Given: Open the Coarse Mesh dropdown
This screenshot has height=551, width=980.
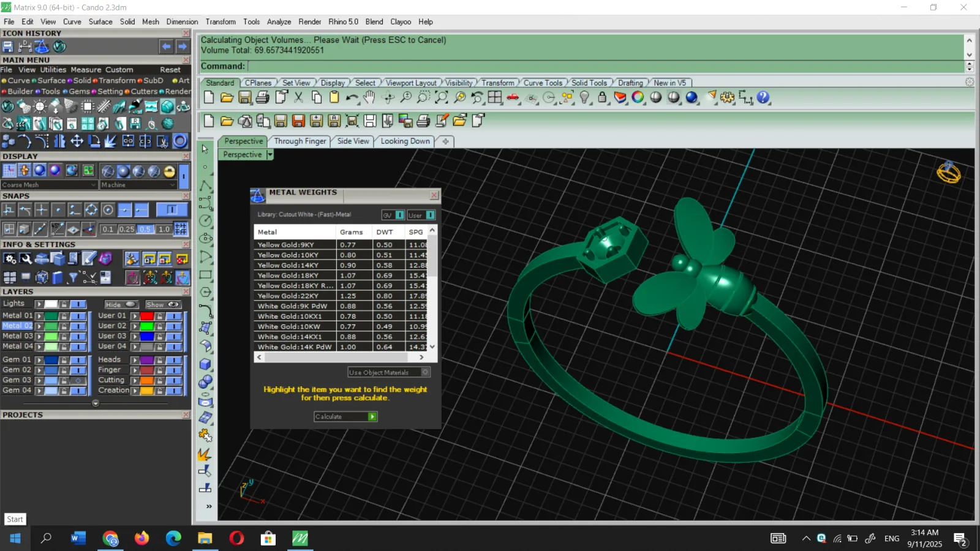Looking at the screenshot, I should [49, 185].
